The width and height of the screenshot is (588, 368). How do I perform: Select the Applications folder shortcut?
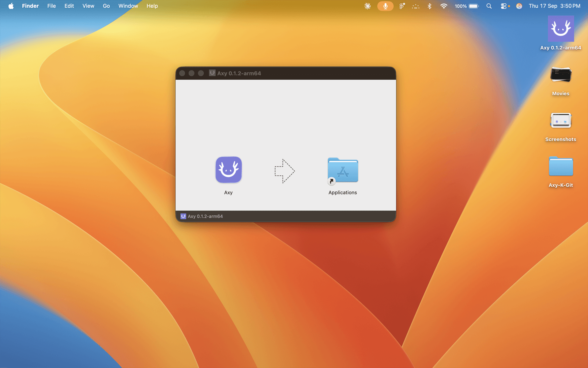(x=343, y=171)
